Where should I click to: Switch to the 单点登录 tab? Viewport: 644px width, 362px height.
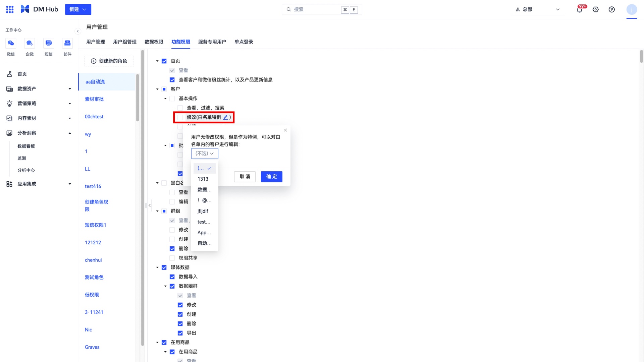pyautogui.click(x=244, y=42)
